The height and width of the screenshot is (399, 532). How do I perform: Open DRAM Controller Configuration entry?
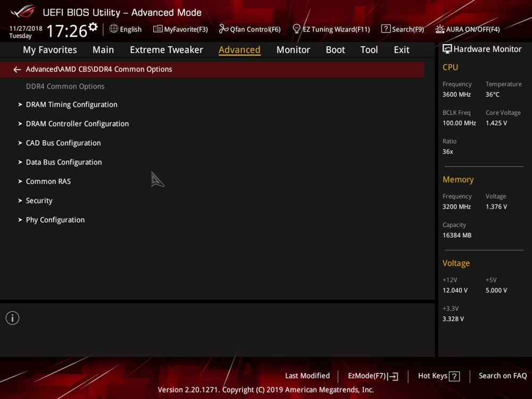[77, 124]
